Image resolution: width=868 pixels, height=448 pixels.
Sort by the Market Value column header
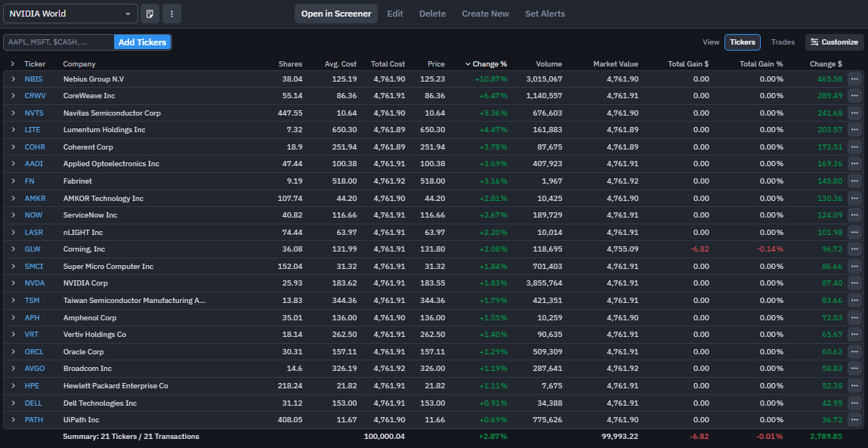[x=615, y=64]
